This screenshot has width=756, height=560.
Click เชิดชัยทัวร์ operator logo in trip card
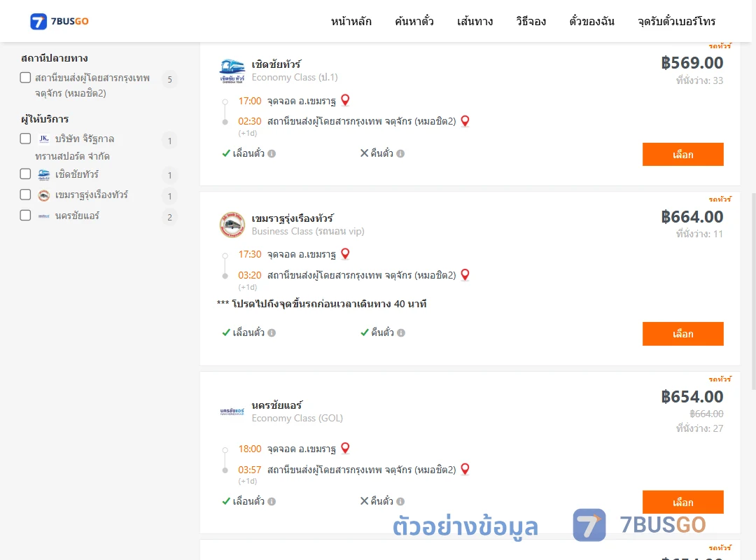[232, 71]
